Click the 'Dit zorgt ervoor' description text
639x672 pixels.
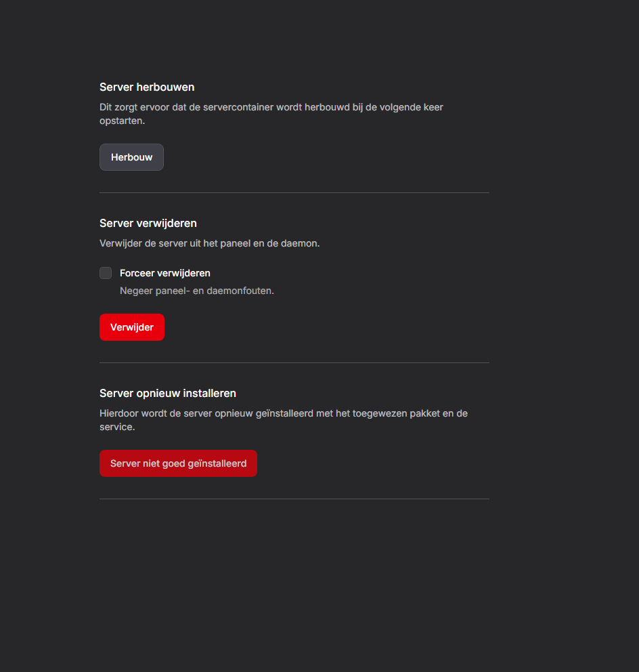click(271, 107)
